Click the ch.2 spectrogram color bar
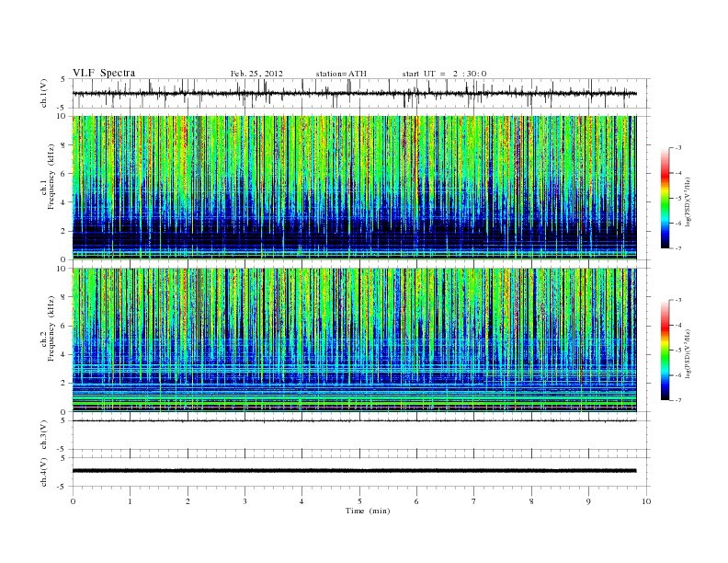 tap(665, 350)
